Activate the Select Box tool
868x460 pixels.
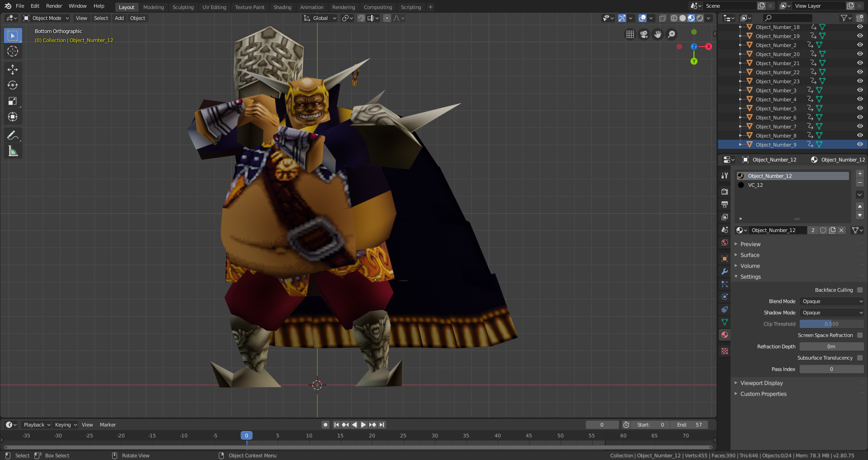13,35
